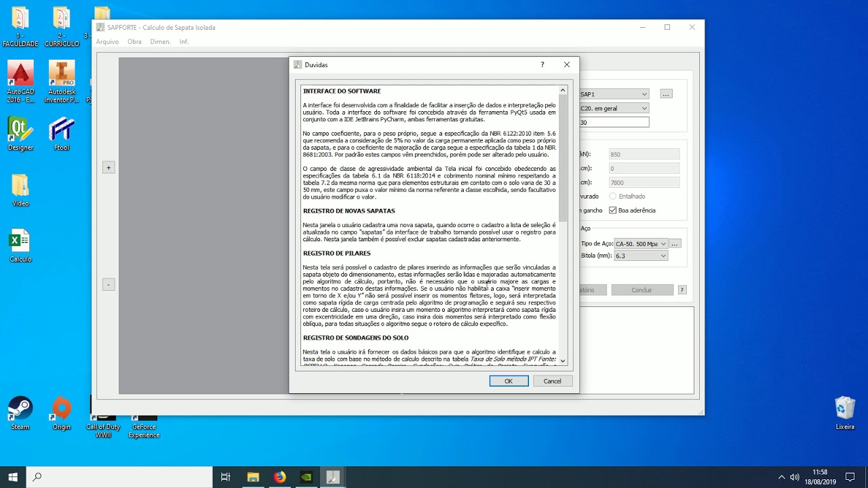
Task: Click the small ? button beside Concluir
Action: pos(682,290)
